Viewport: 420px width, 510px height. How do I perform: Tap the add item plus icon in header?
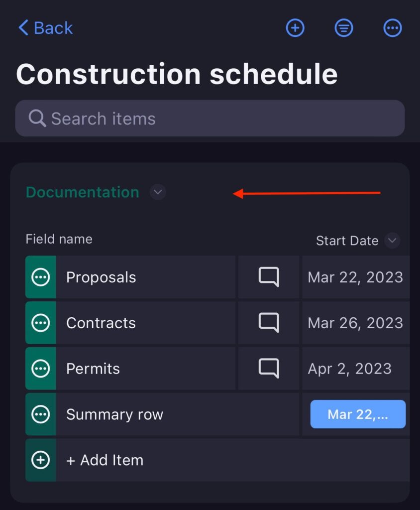[x=295, y=28]
